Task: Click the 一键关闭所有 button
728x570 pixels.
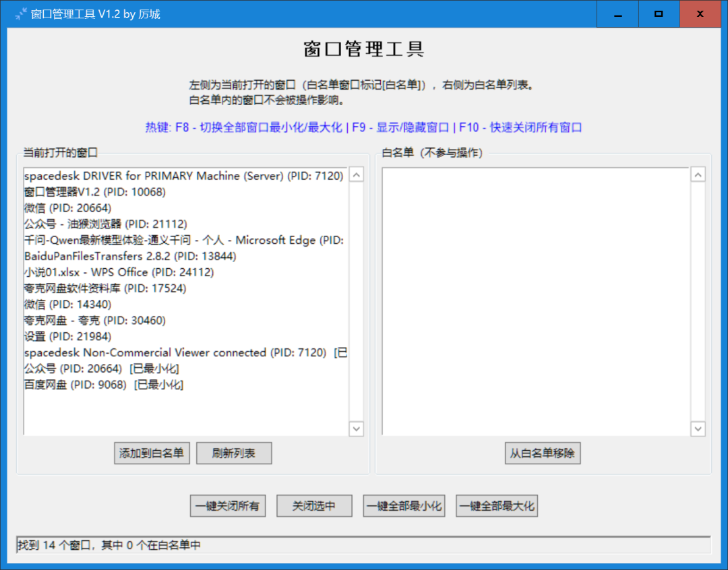Action: pyautogui.click(x=228, y=506)
